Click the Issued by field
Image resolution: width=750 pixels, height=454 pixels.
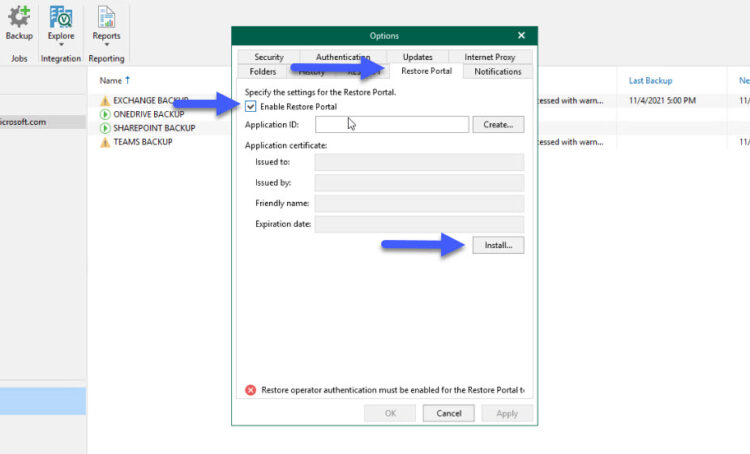(x=419, y=183)
